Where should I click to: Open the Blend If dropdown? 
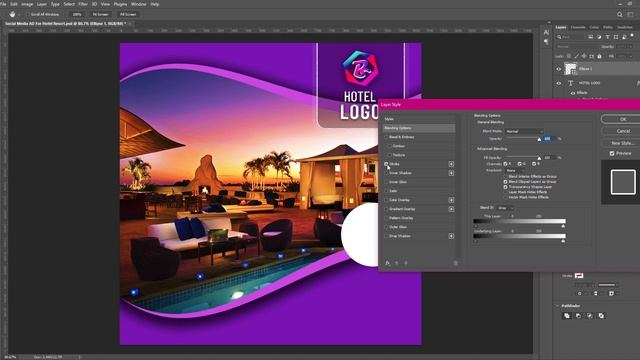click(x=506, y=208)
